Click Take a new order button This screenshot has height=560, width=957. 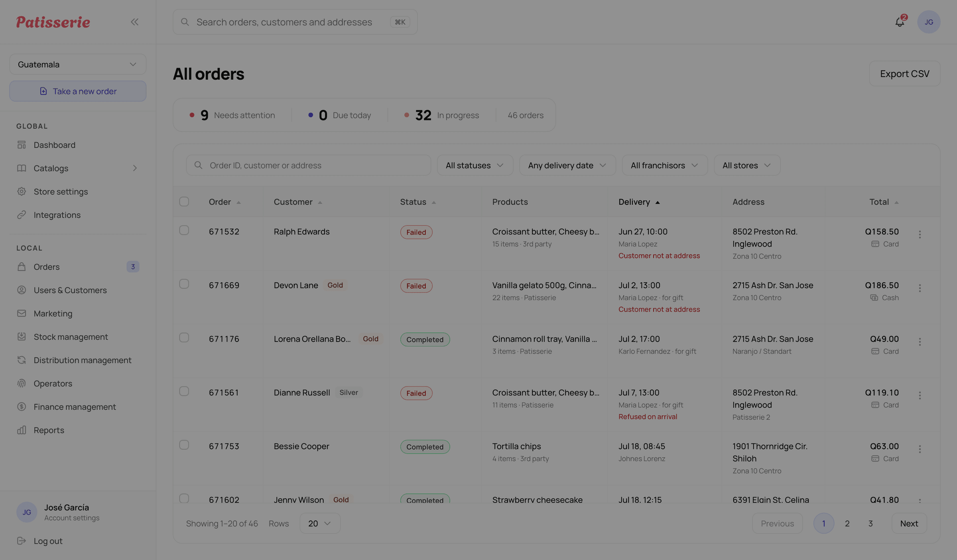[x=78, y=91]
